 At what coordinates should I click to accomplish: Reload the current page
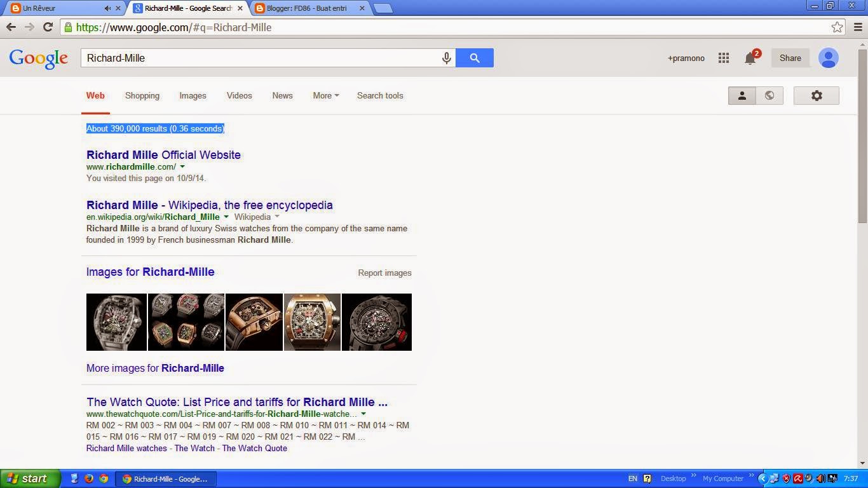tap(48, 27)
